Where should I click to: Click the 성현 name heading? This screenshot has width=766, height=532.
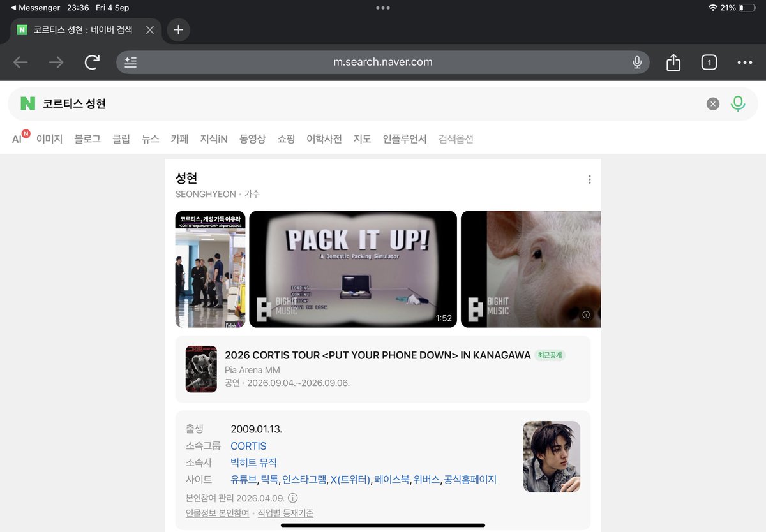click(x=186, y=178)
